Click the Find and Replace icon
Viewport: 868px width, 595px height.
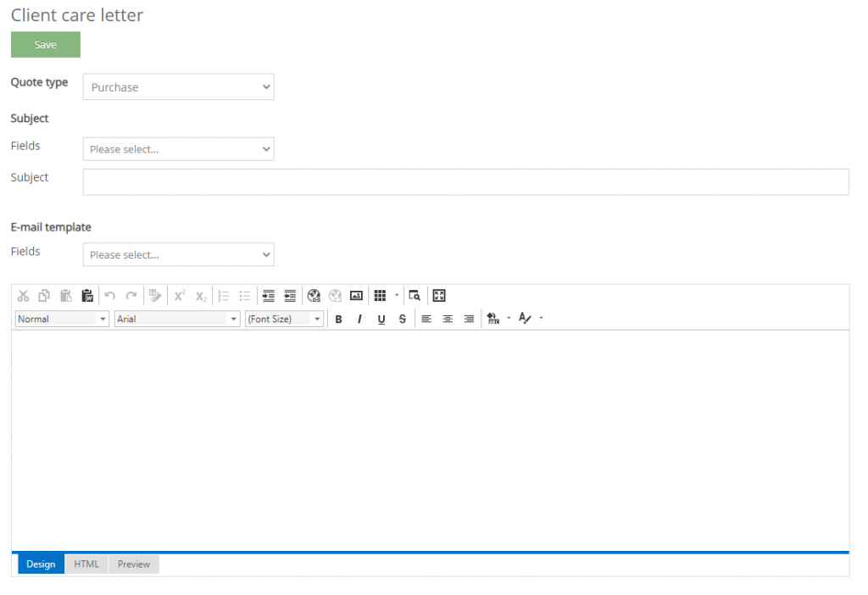415,296
